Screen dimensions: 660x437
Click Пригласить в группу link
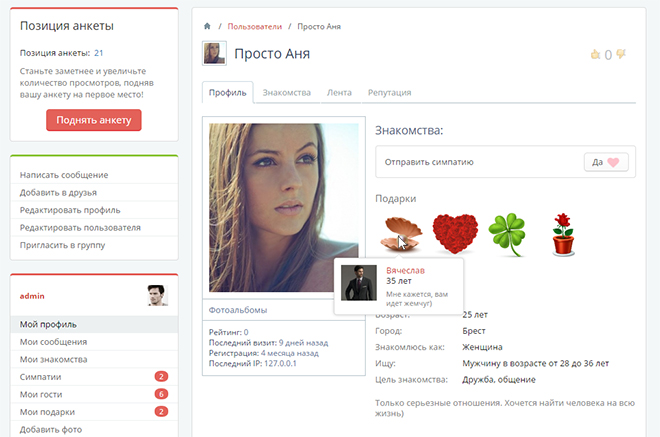coord(62,245)
